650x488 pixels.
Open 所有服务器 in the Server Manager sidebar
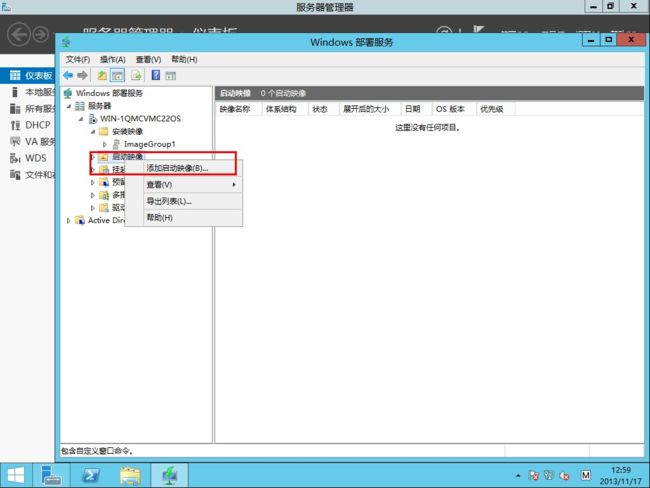pos(27,109)
